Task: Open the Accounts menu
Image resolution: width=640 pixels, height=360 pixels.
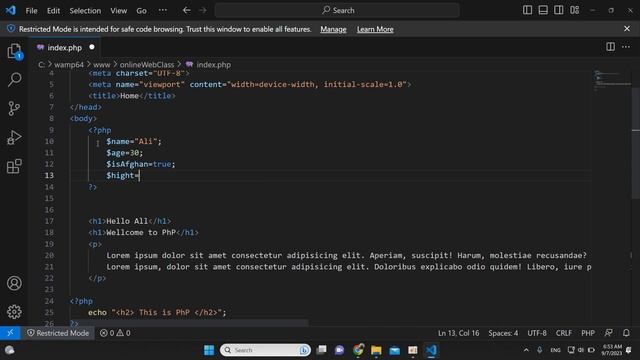Action: pos(14,283)
